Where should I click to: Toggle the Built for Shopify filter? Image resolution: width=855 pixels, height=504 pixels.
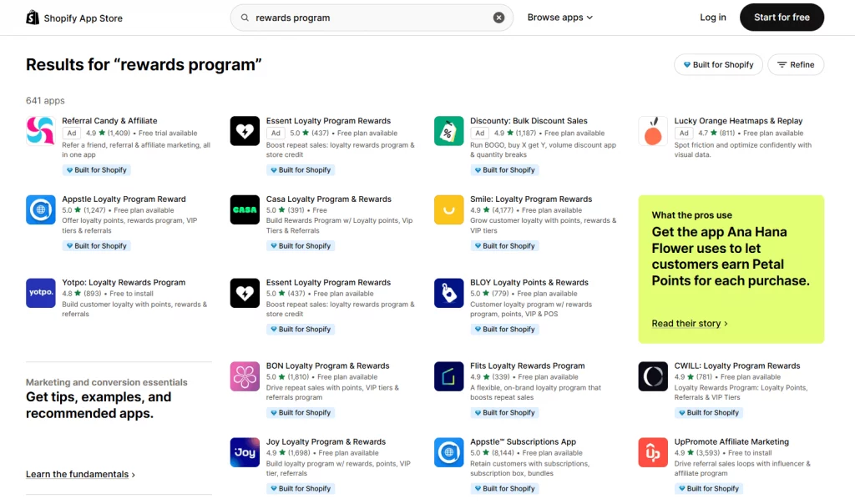718,64
